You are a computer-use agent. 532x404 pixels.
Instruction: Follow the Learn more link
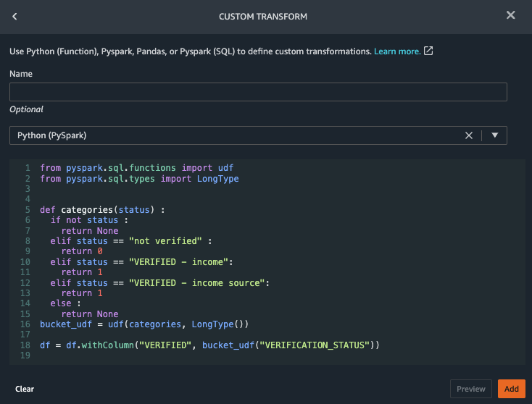point(396,51)
